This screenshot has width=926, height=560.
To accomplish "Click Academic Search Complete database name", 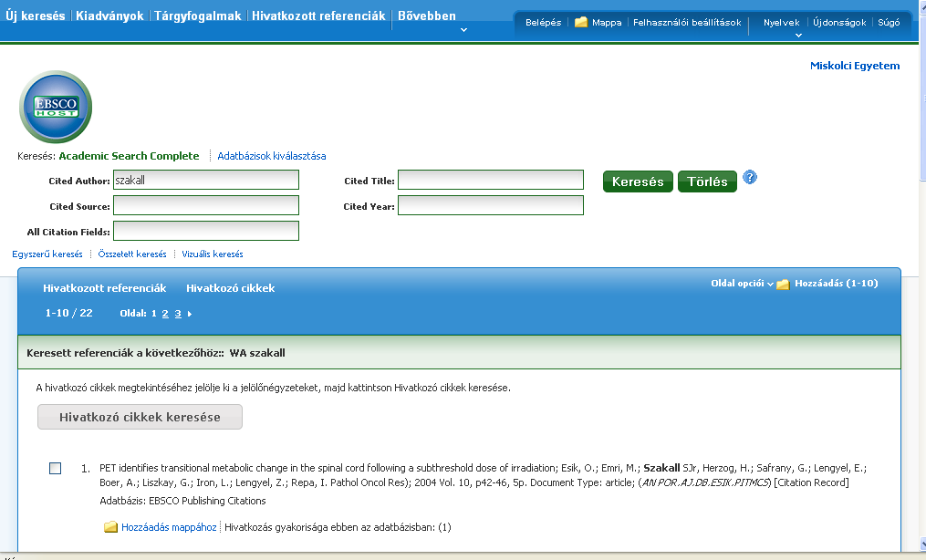I will pos(129,156).
